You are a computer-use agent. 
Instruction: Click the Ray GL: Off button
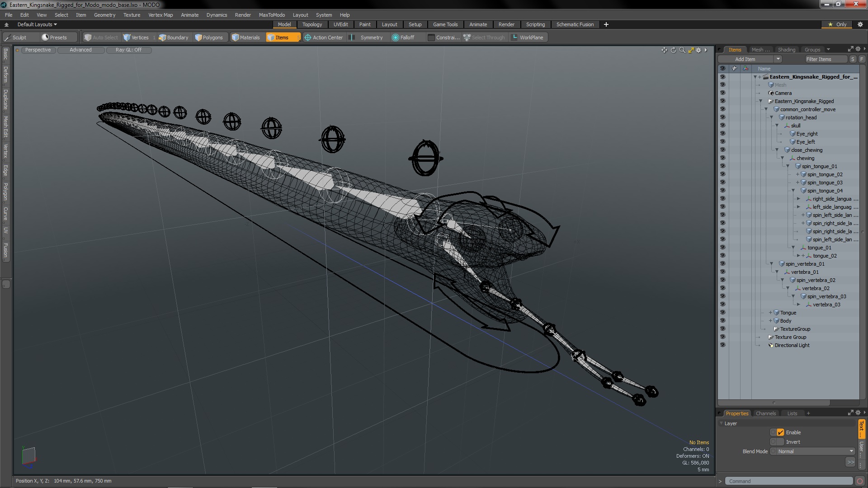[128, 50]
